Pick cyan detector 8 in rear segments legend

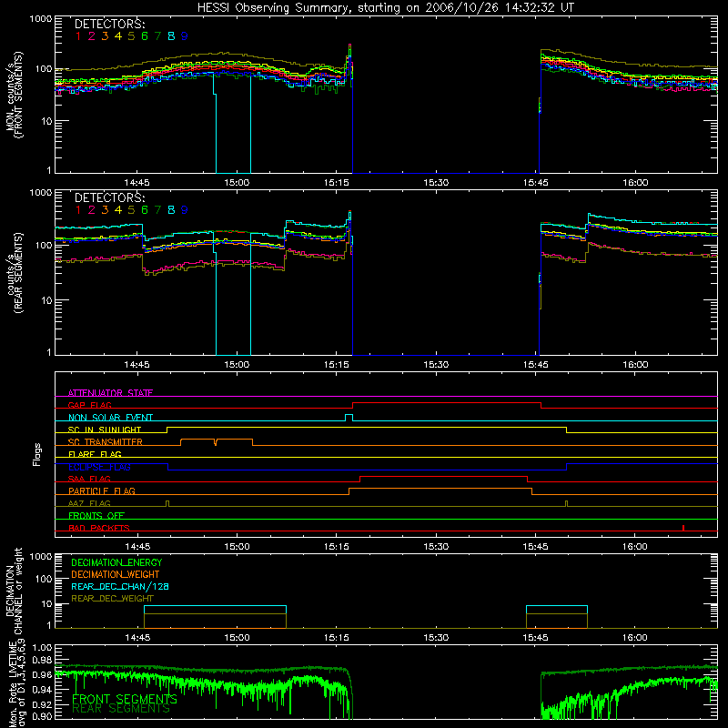(171, 210)
